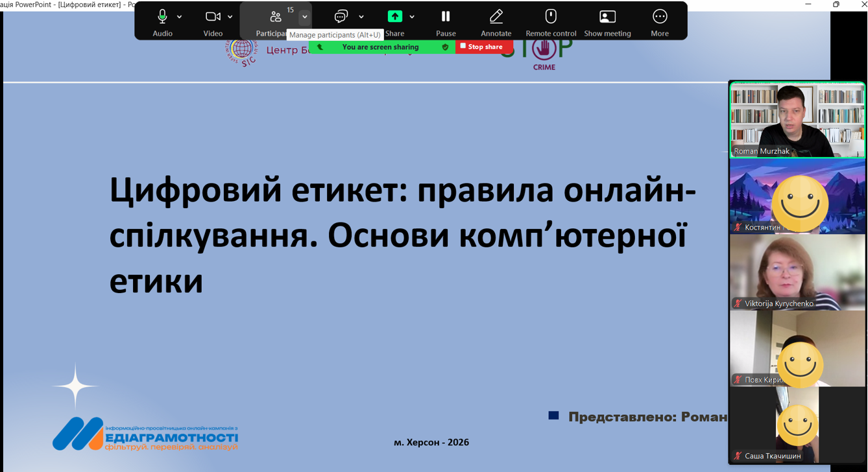Select Roman Murzhak's video thumbnail
Screen dimensions: 868x472
click(797, 120)
